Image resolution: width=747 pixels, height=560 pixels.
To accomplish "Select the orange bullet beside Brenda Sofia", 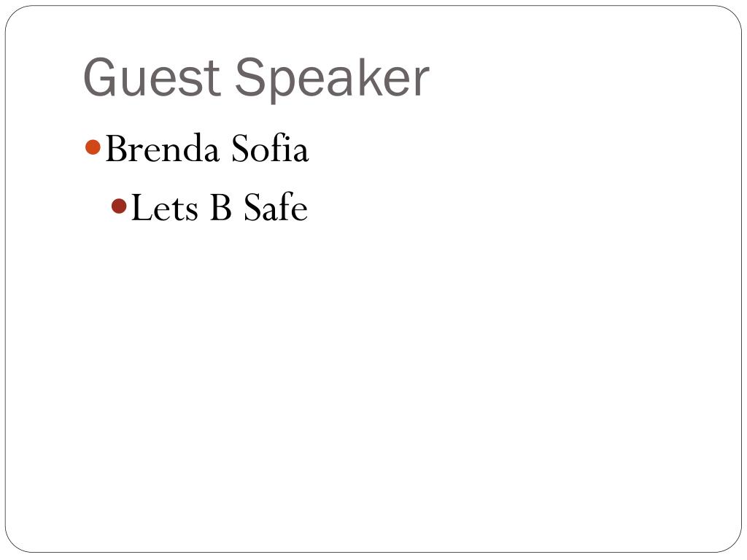I will pyautogui.click(x=93, y=147).
